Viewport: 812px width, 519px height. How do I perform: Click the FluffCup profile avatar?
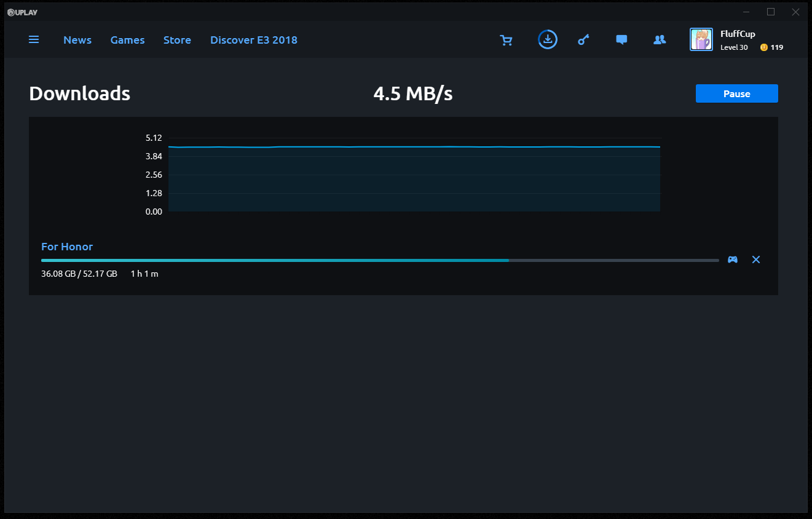(x=701, y=39)
